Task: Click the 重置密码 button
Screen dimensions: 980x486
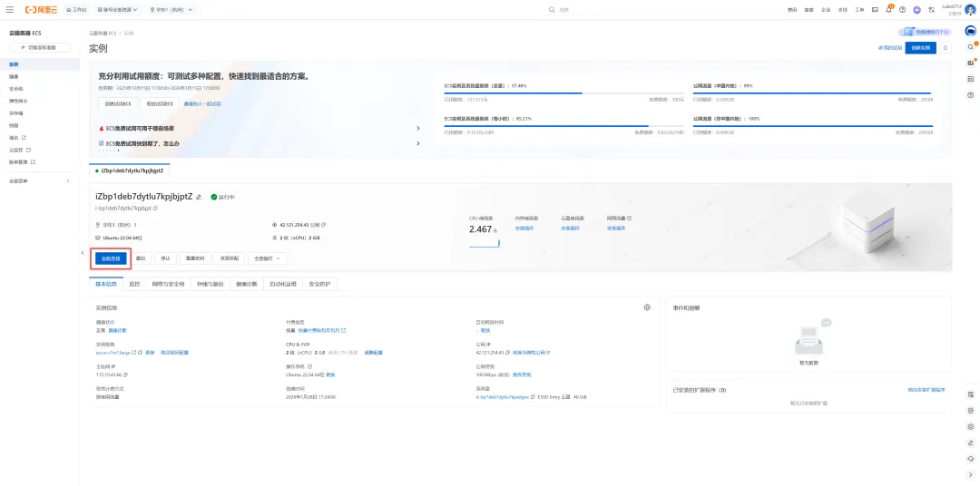Action: [x=195, y=258]
